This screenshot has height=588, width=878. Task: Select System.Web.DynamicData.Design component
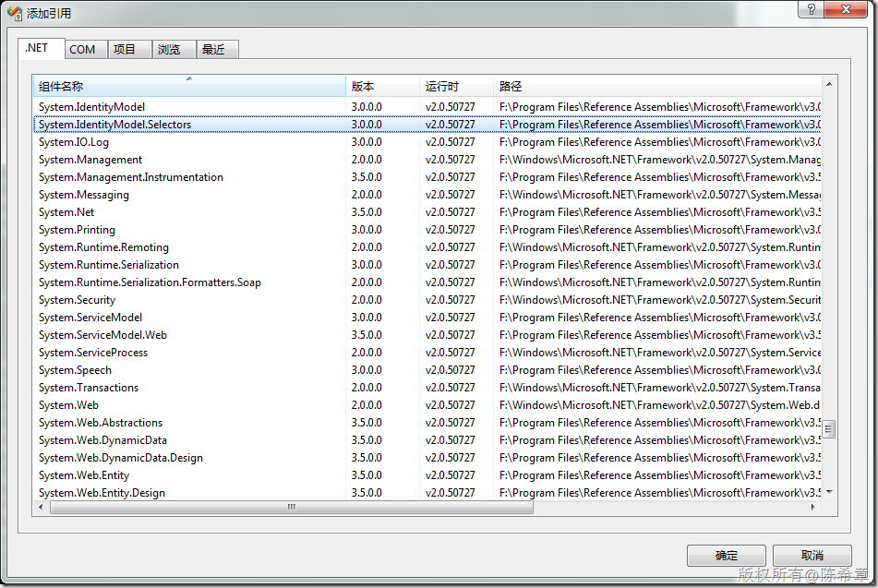[427, 458]
